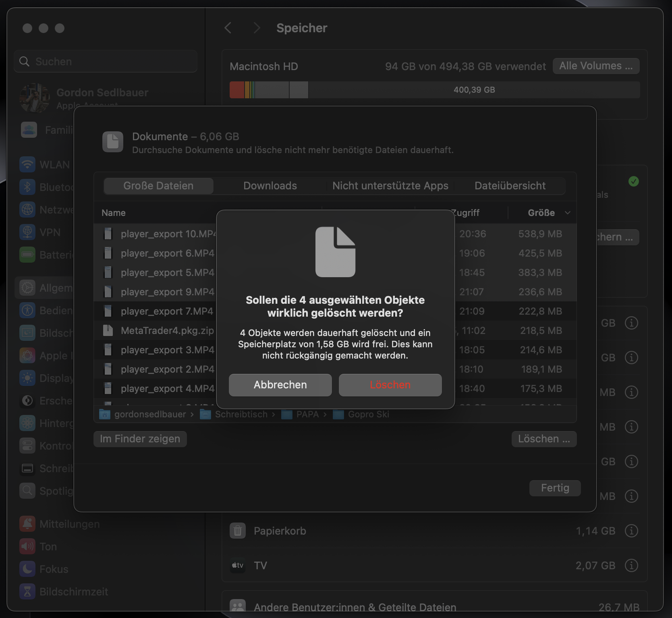This screenshot has width=672, height=618.
Task: Click the info icon next to Papierkorb
Action: (x=631, y=531)
